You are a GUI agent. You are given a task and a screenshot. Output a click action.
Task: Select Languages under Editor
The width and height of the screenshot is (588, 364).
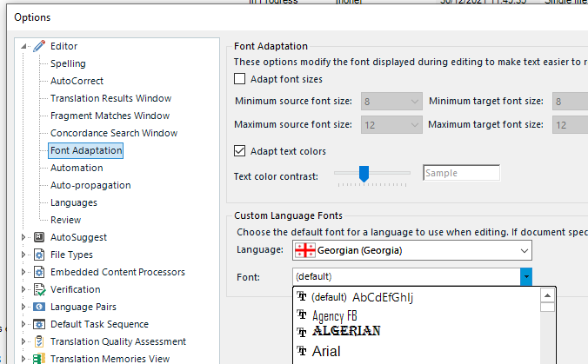click(73, 202)
